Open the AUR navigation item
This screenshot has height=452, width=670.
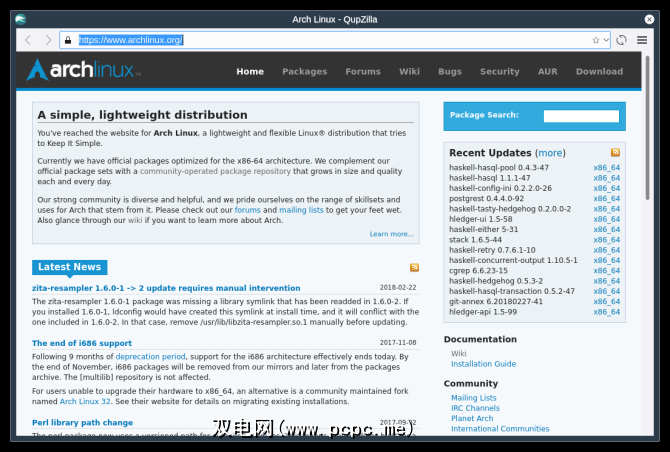point(547,72)
